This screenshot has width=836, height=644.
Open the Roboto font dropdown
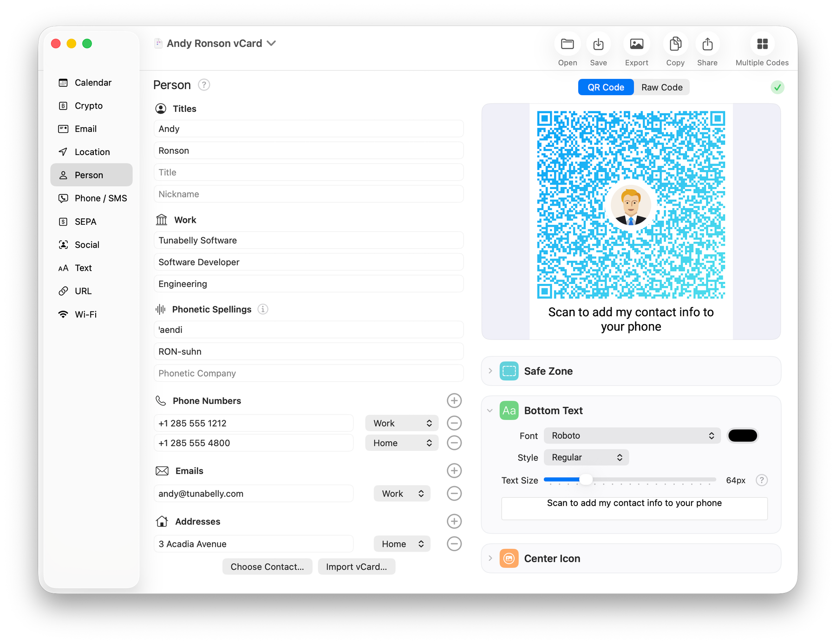(632, 436)
